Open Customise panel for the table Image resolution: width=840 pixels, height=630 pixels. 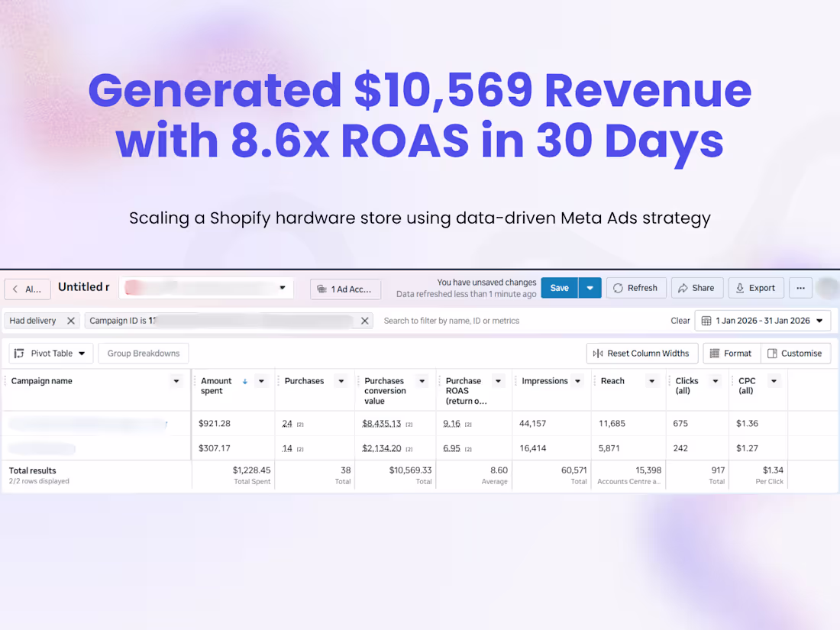point(796,353)
